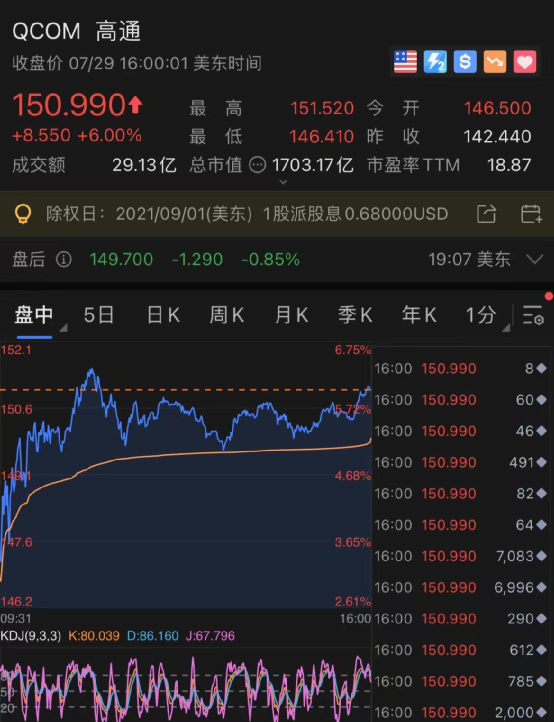Tap the 成交额 value 29.13亿
The width and height of the screenshot is (554, 722).
[145, 165]
